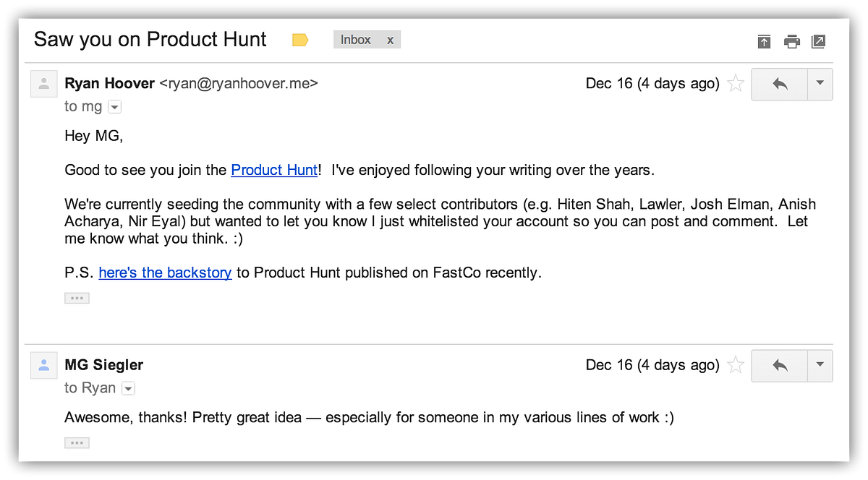Open the Product Hunt link

click(x=274, y=171)
